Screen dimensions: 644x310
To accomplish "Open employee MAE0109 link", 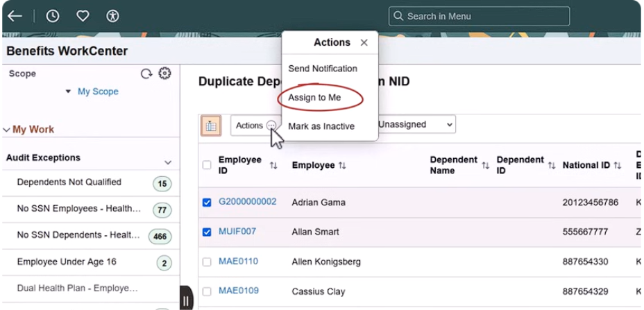I will [239, 291].
